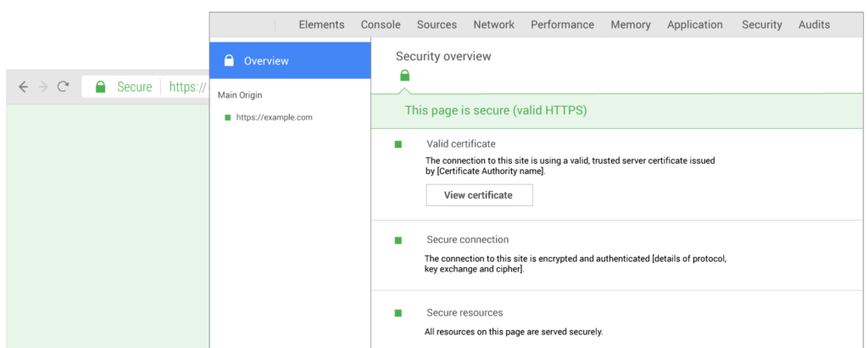Switch to the Memory tab
The height and width of the screenshot is (348, 868).
tap(631, 25)
